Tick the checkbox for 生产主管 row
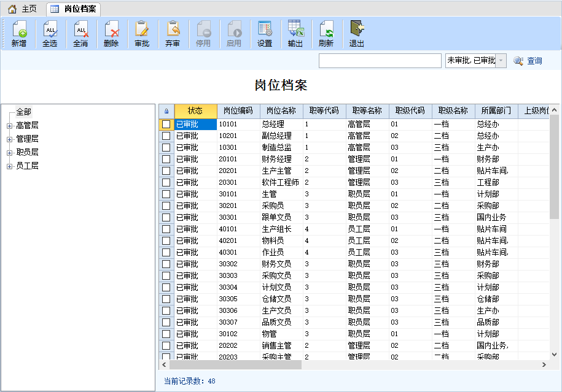The height and width of the screenshot is (392, 562). click(x=166, y=171)
